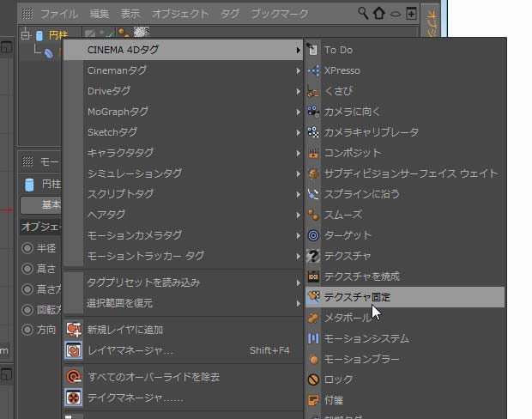Click the search magnifier in Object Manager
532x419 pixels.
tap(363, 13)
